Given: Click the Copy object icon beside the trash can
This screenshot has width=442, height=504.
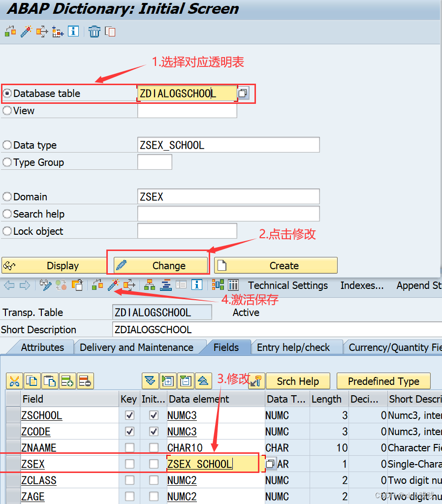Looking at the screenshot, I should click(110, 31).
